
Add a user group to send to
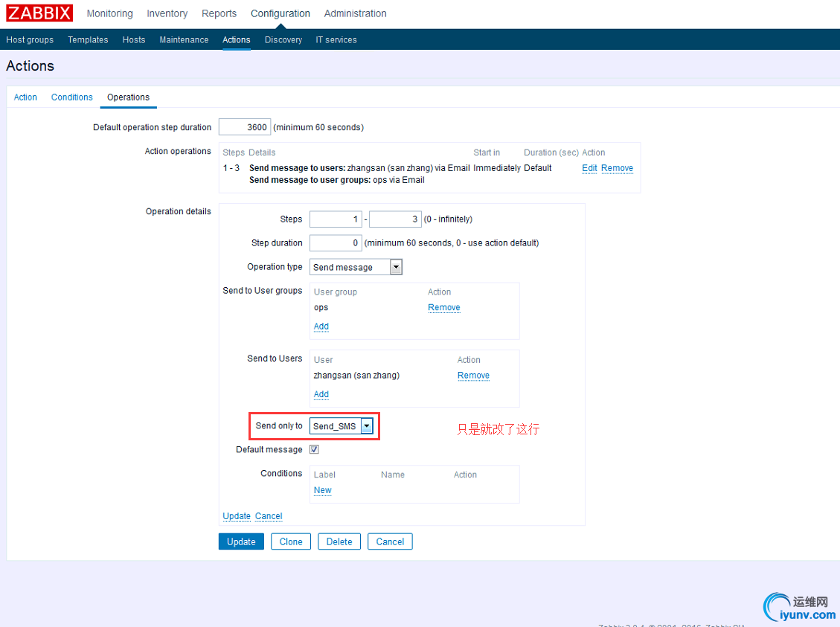click(x=321, y=326)
